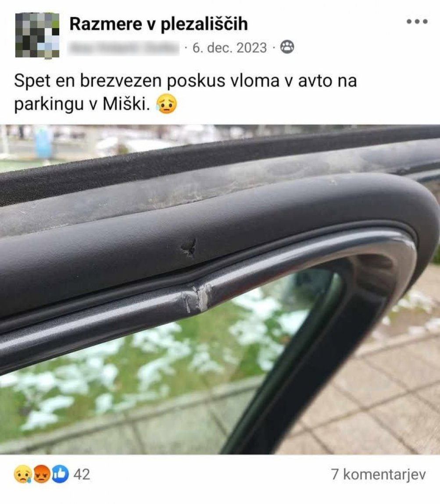The width and height of the screenshot is (440, 504).
Task: Click the blue like reaction icon
Action: click(x=60, y=474)
